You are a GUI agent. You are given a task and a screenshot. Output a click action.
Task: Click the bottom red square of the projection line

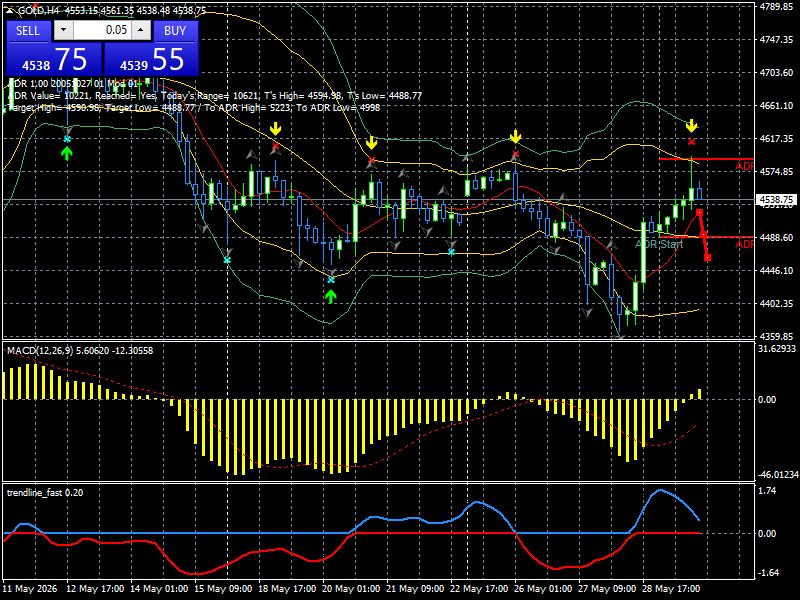708,258
